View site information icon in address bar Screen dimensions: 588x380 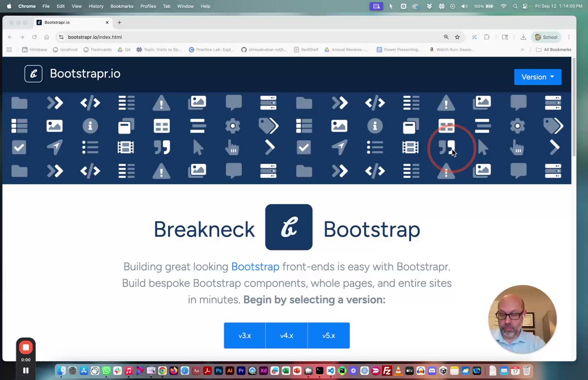pos(61,37)
